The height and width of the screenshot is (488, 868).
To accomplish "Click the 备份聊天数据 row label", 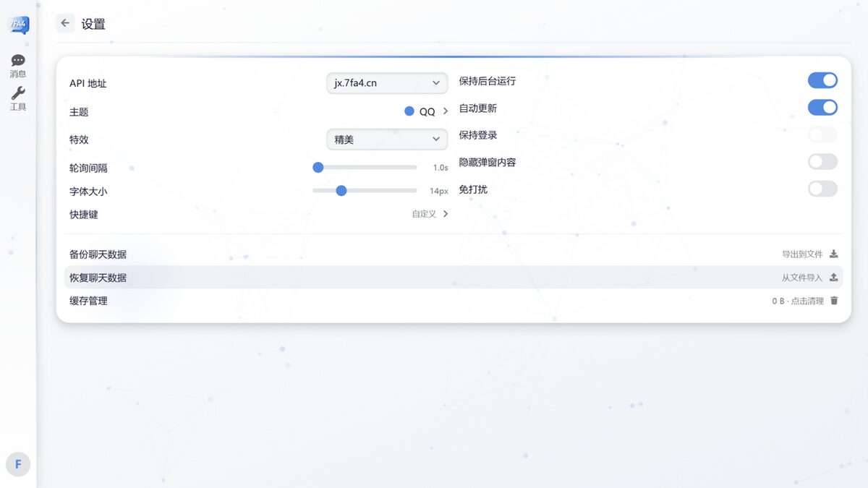I will click(x=98, y=254).
